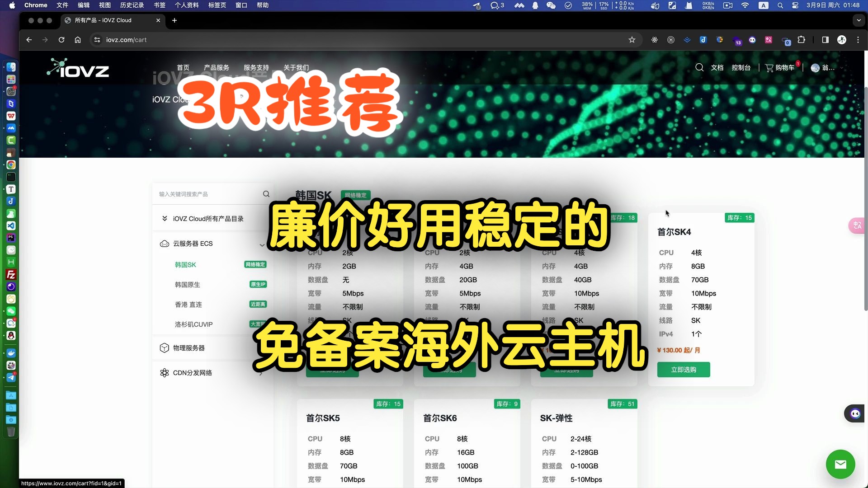The height and width of the screenshot is (488, 868).
Task: Click the CDN network icon
Action: (165, 372)
